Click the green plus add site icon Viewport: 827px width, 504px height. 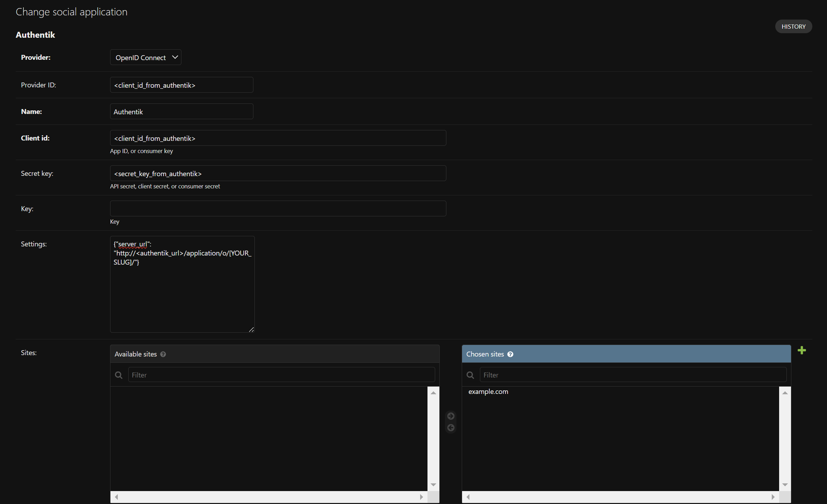pyautogui.click(x=801, y=350)
